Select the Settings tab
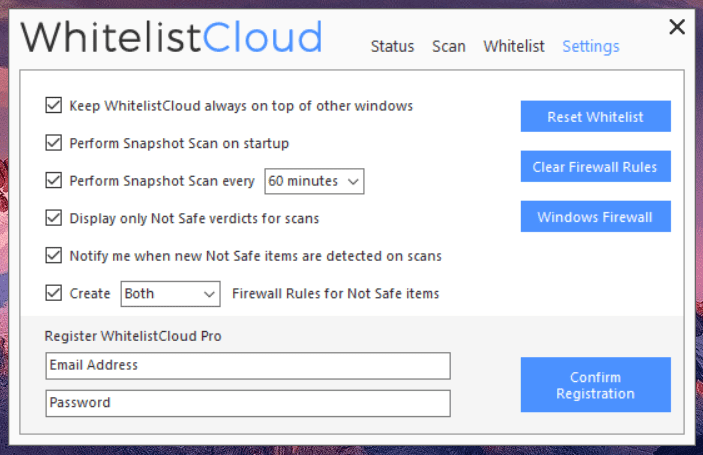703x455 pixels. coord(590,46)
